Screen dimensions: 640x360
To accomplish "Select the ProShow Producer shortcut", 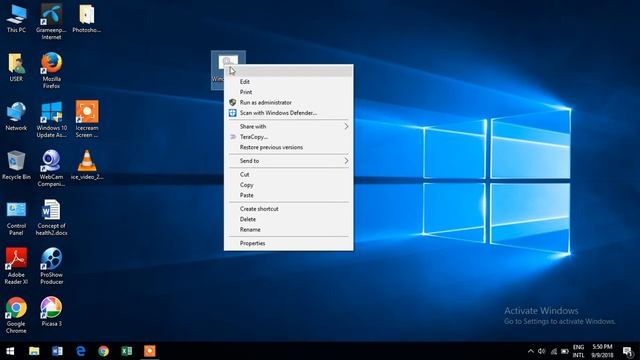I will click(51, 267).
